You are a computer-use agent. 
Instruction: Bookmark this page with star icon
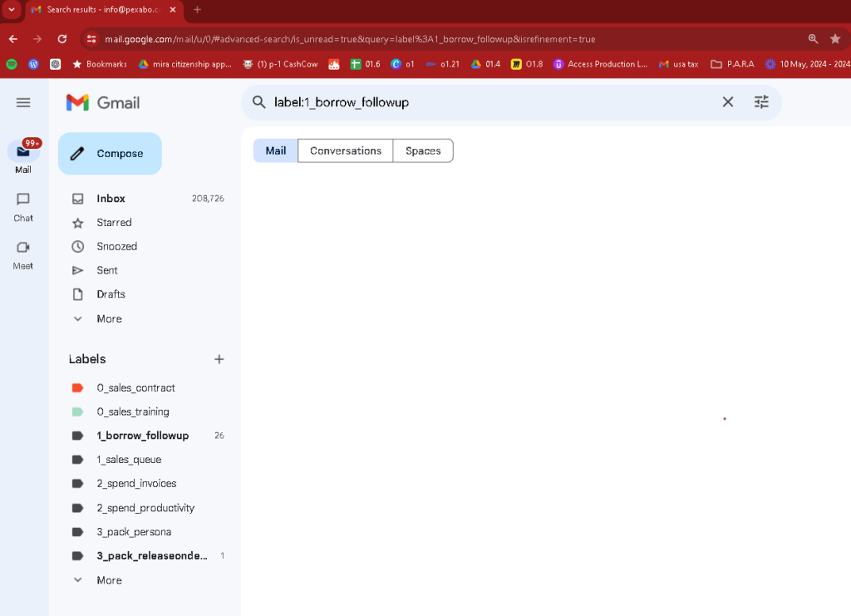tap(835, 39)
